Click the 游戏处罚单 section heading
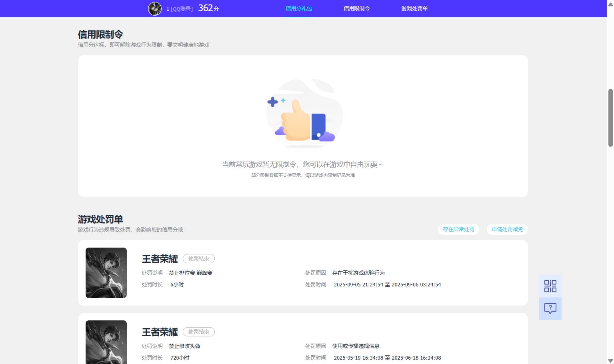Image resolution: width=614 pixels, height=364 pixels. click(100, 219)
